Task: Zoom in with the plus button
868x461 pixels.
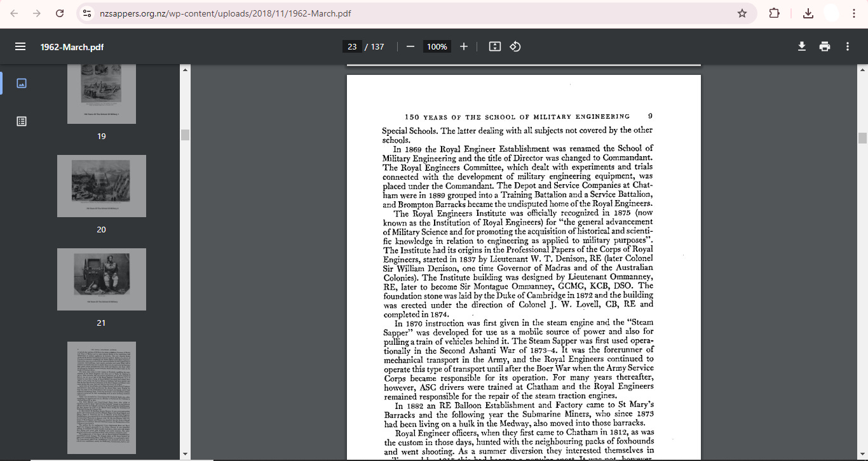Action: (464, 46)
